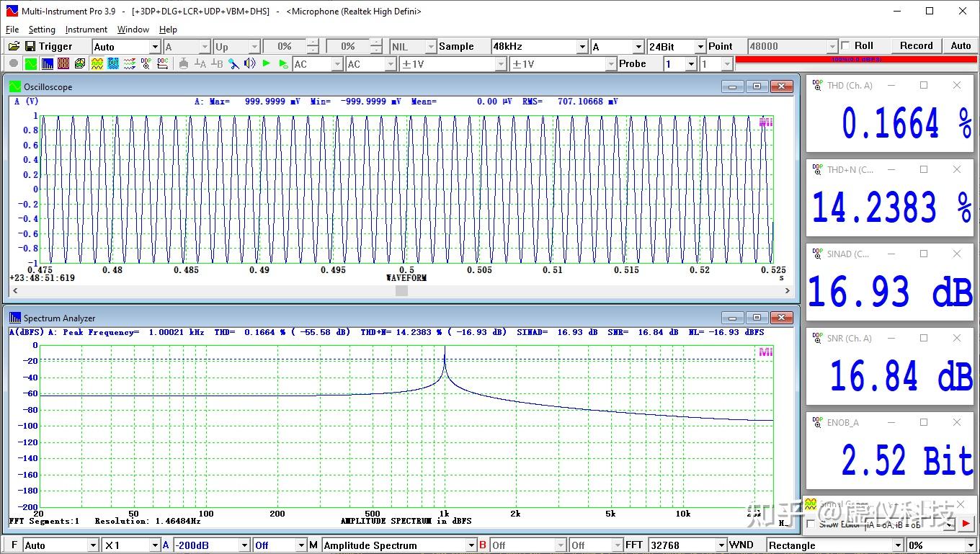Expand the Rectangle window function dropdown

(898, 545)
